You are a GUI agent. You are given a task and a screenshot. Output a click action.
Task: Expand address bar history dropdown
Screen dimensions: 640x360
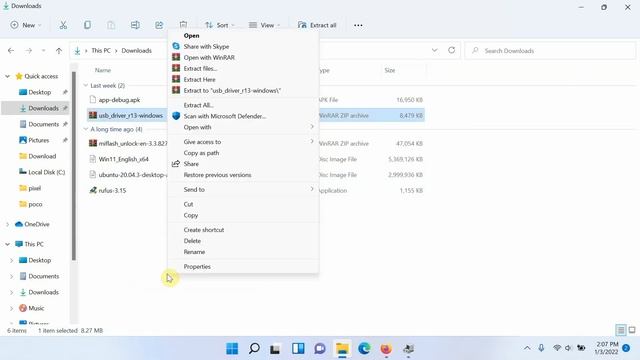[x=435, y=50]
